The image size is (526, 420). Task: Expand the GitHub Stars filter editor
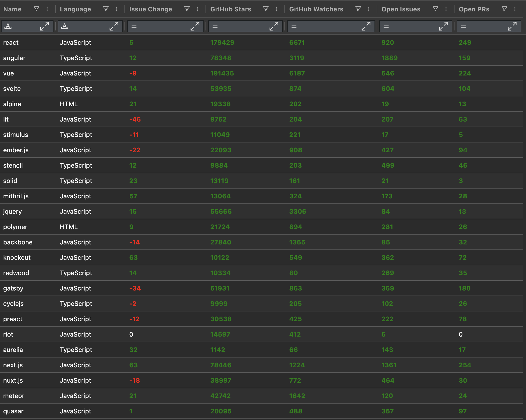pyautogui.click(x=274, y=26)
